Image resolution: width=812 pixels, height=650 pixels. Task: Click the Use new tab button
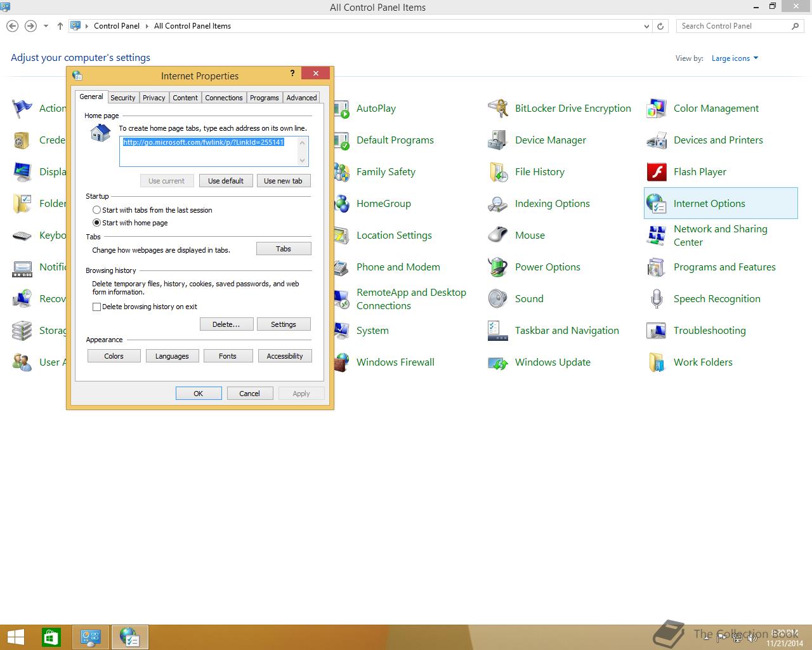tap(283, 181)
